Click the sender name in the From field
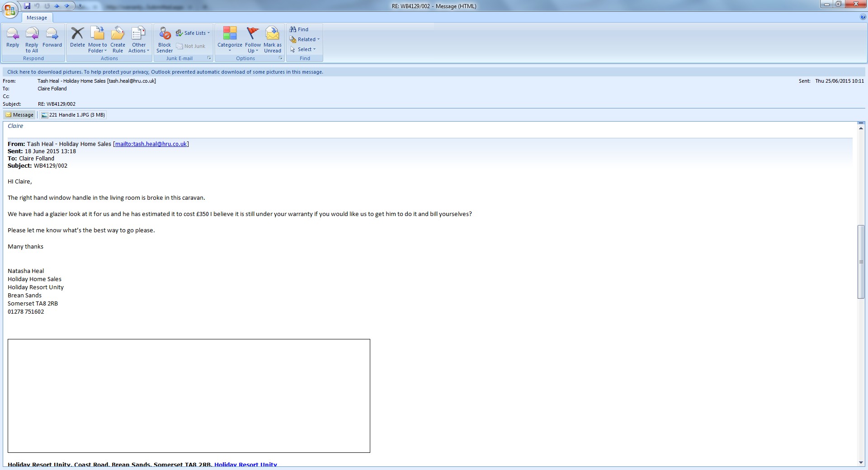This screenshot has width=868, height=470. 97,81
